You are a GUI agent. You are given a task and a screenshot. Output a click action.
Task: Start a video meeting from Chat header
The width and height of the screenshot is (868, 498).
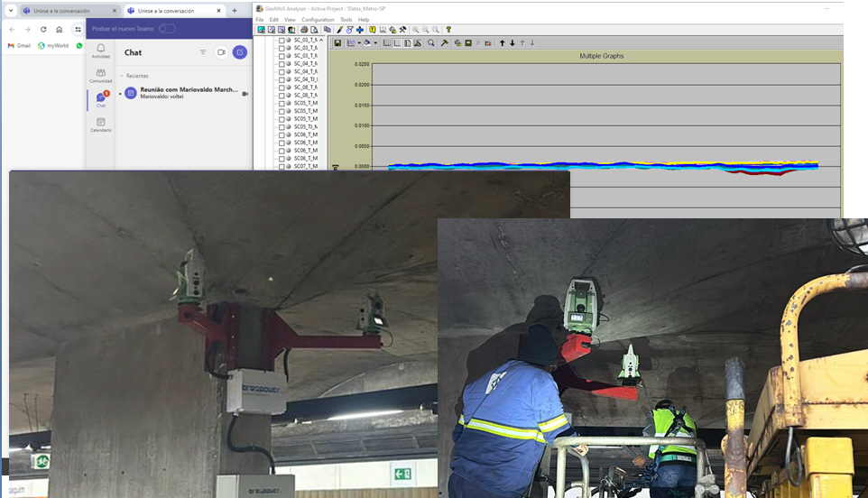221,52
